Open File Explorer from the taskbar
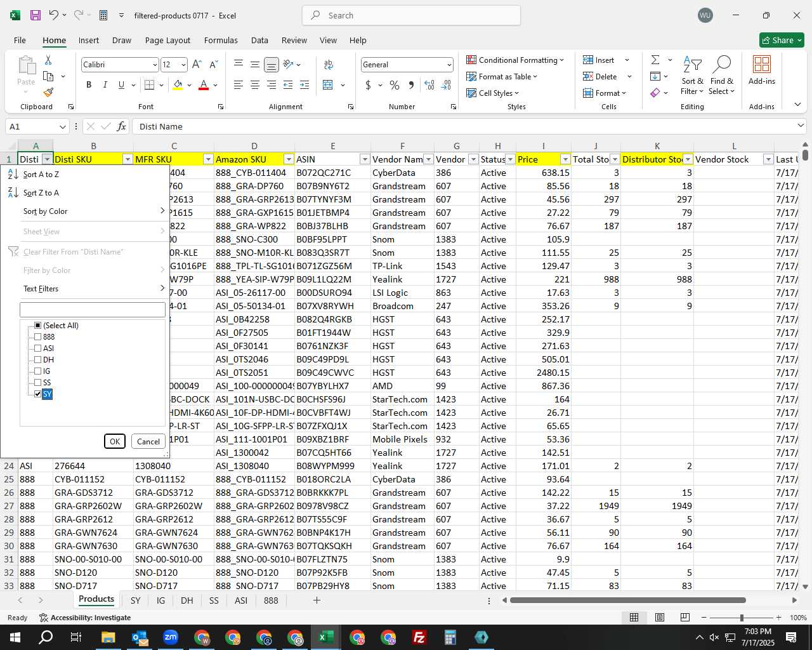The width and height of the screenshot is (812, 650). (108, 637)
